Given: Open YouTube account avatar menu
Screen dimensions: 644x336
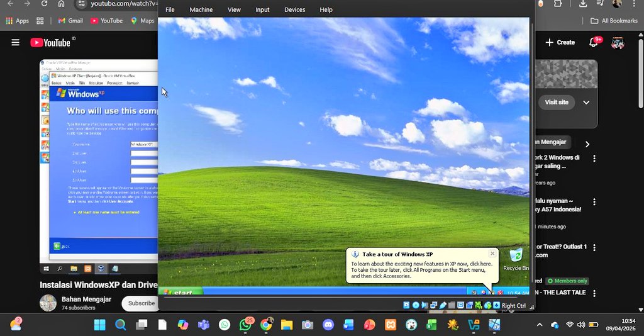Looking at the screenshot, I should [618, 42].
